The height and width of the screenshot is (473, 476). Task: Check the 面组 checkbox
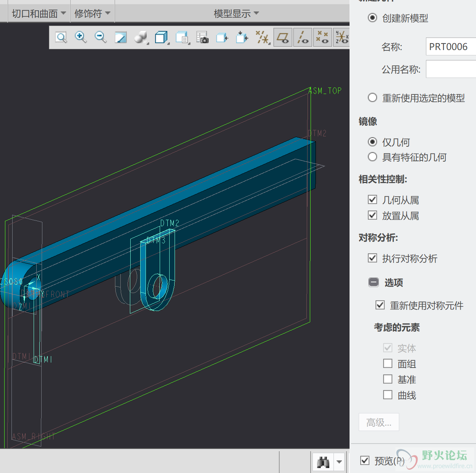click(387, 363)
